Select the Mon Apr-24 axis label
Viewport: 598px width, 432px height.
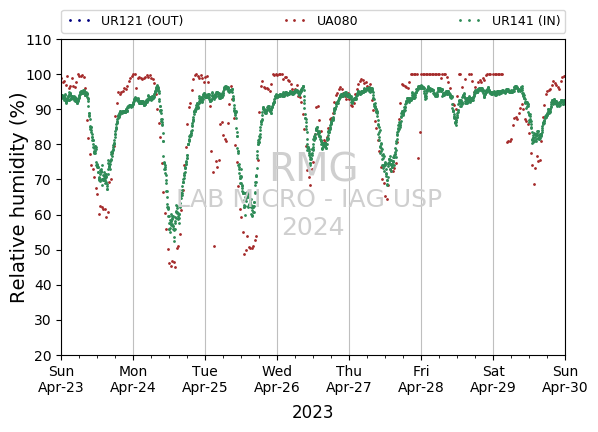[x=133, y=379]
